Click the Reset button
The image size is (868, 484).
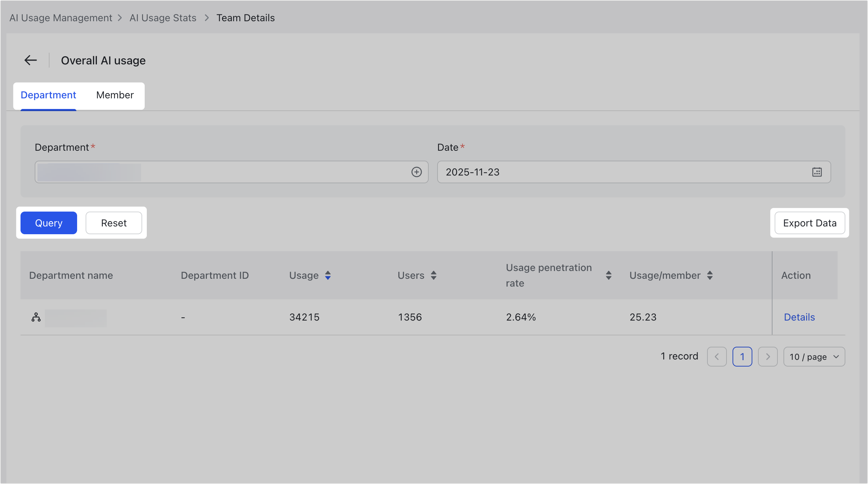click(x=114, y=223)
